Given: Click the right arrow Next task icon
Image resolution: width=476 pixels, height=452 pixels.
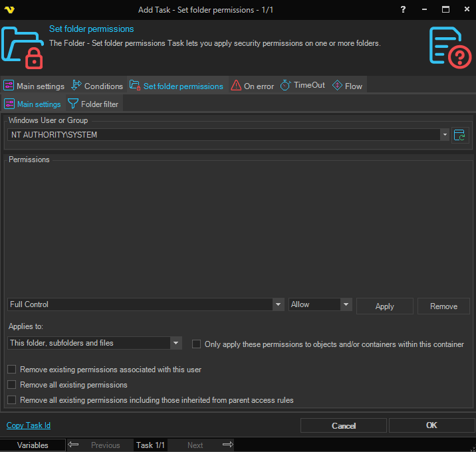Looking at the screenshot, I should pyautogui.click(x=227, y=445).
